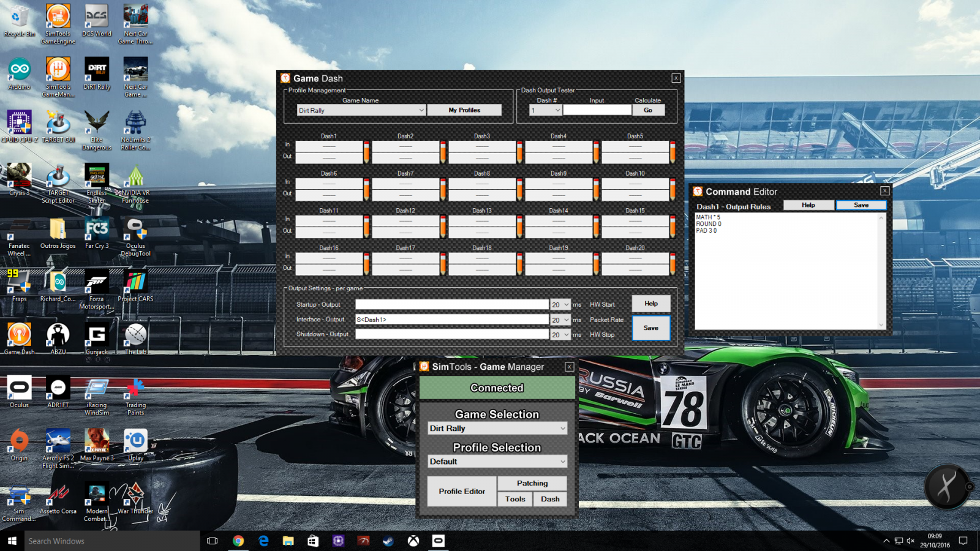
Task: Open DiRT Rally desktop shortcut
Action: (x=97, y=73)
